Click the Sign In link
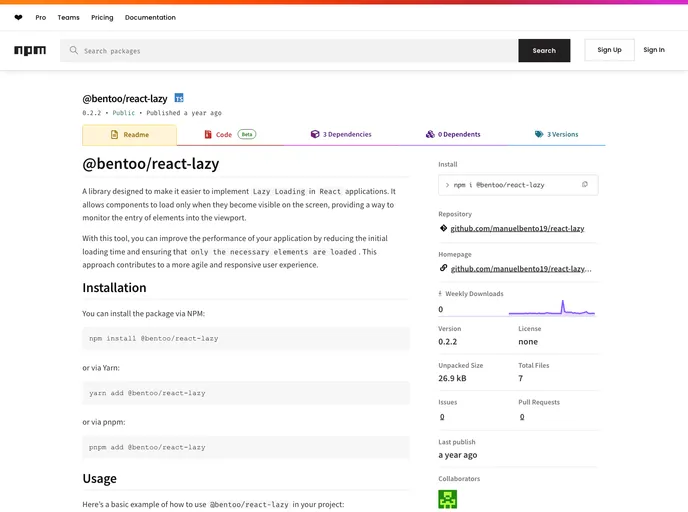Image resolution: width=688 pixels, height=512 pixels. pos(654,50)
